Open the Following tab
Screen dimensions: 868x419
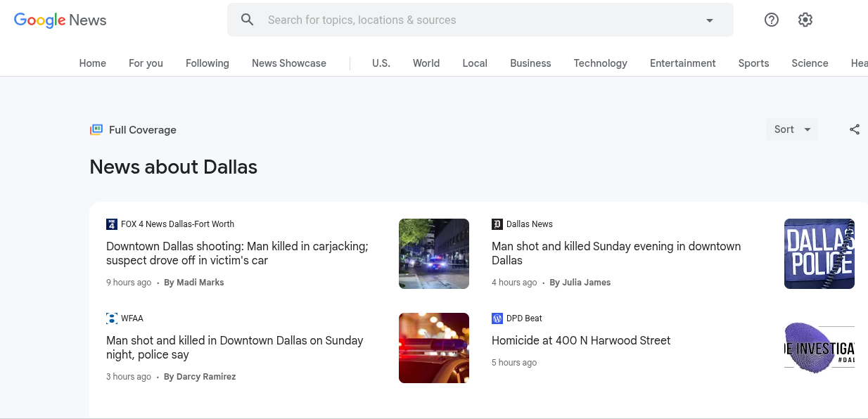click(208, 63)
